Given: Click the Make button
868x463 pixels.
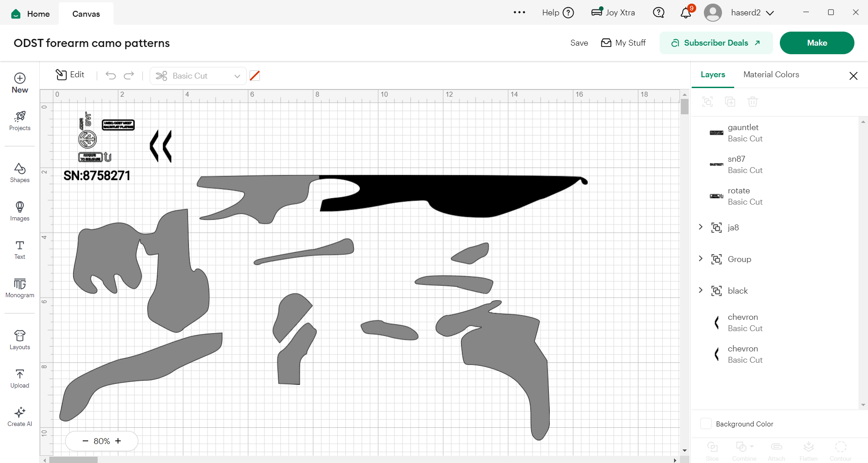Looking at the screenshot, I should point(817,43).
